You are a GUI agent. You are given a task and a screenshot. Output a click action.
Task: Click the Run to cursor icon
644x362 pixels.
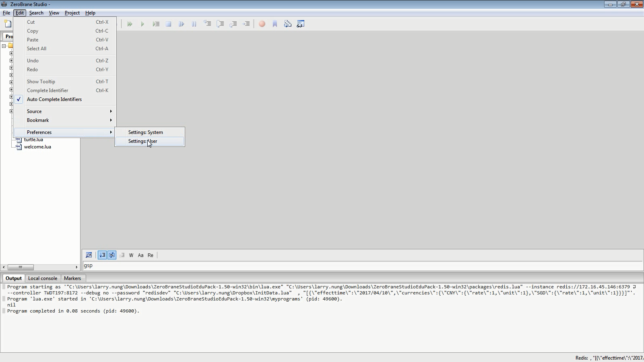(x=156, y=24)
